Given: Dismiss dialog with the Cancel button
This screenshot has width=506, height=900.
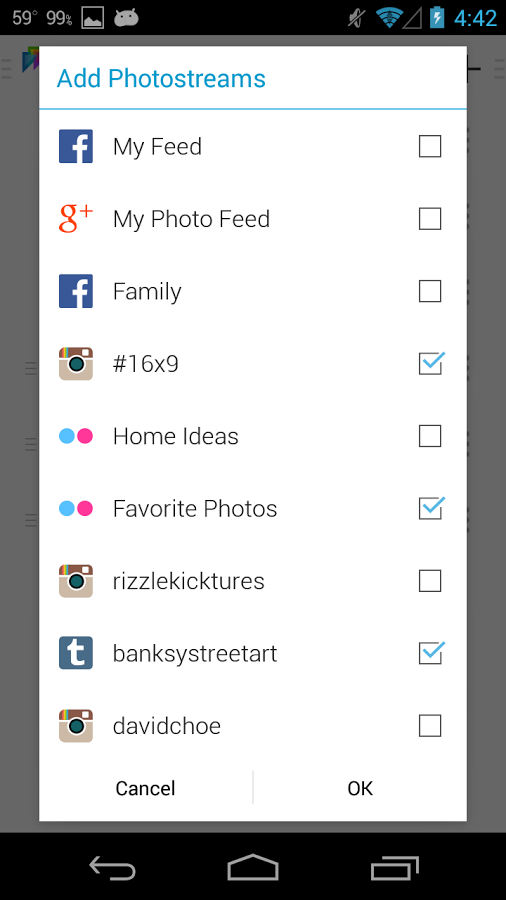Looking at the screenshot, I should coord(145,788).
